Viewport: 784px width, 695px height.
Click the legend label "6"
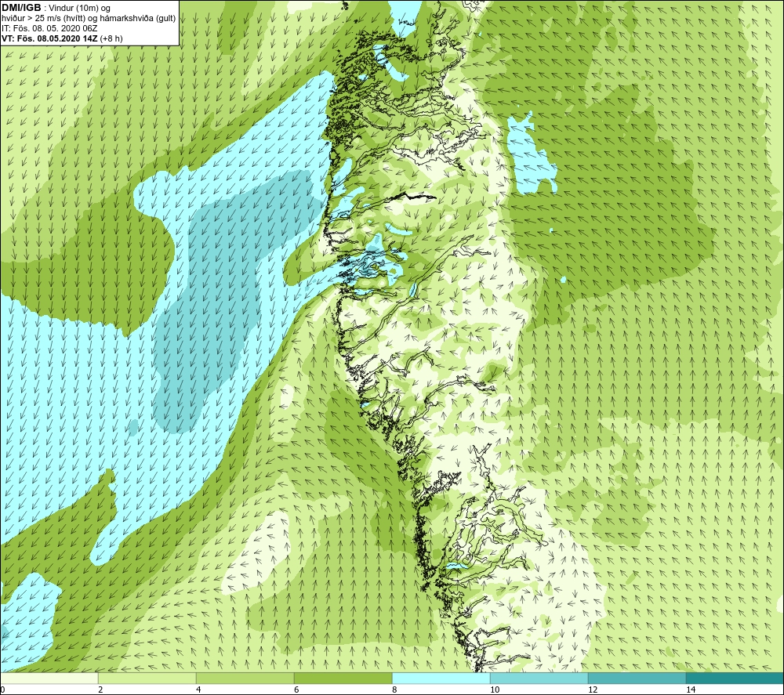[x=296, y=690]
